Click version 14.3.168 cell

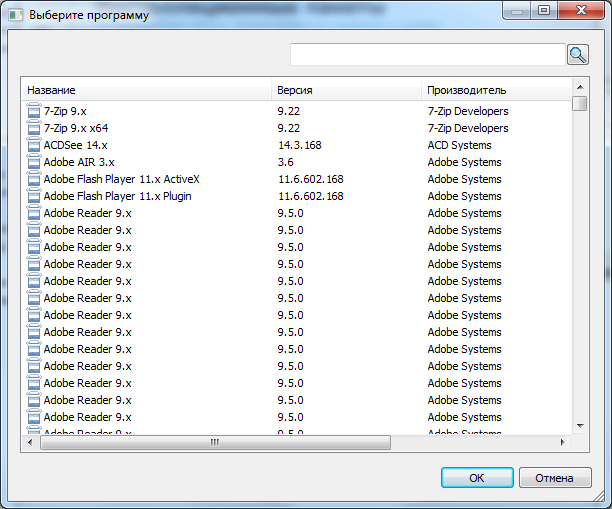coord(299,145)
